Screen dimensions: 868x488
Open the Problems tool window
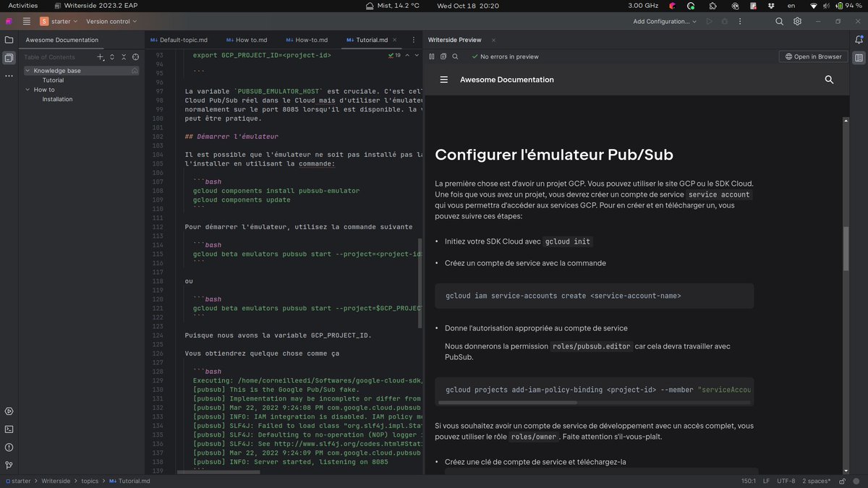click(x=9, y=447)
